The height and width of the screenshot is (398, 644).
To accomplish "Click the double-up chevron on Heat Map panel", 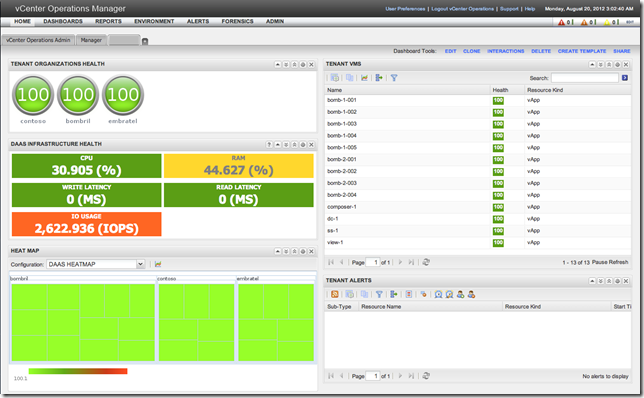I will 294,251.
